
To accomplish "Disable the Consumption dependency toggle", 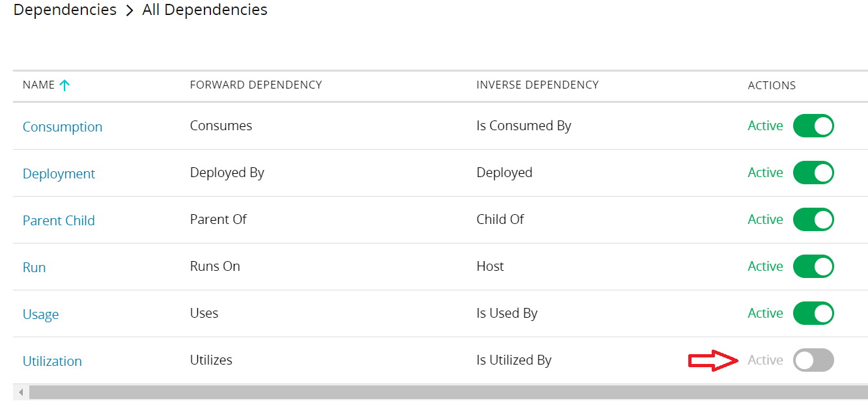I will click(813, 126).
